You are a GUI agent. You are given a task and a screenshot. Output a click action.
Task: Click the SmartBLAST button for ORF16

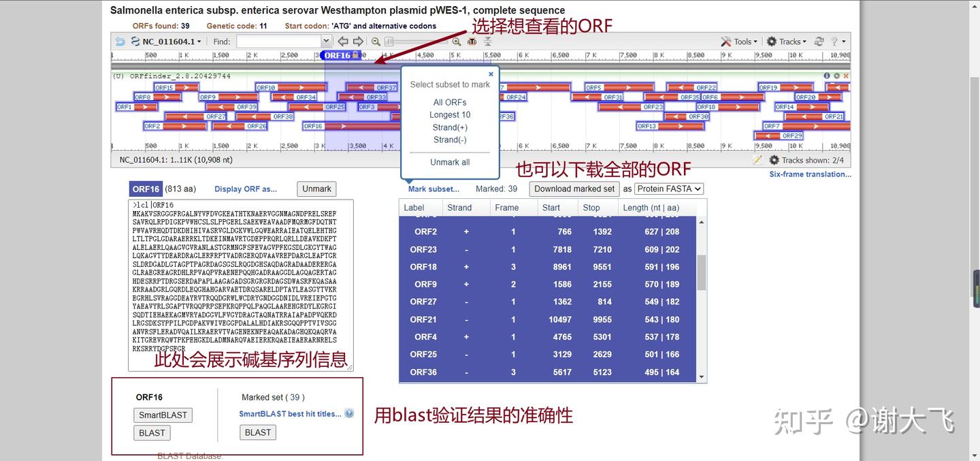[x=163, y=414]
